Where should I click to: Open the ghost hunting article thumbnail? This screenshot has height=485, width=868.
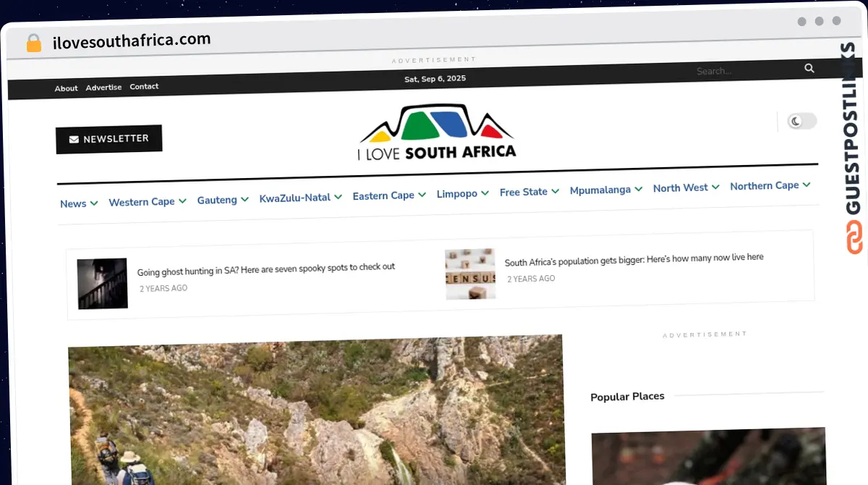[102, 283]
